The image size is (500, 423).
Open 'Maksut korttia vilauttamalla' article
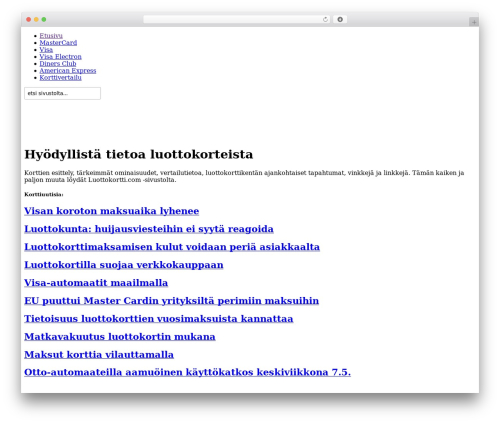tap(99, 355)
